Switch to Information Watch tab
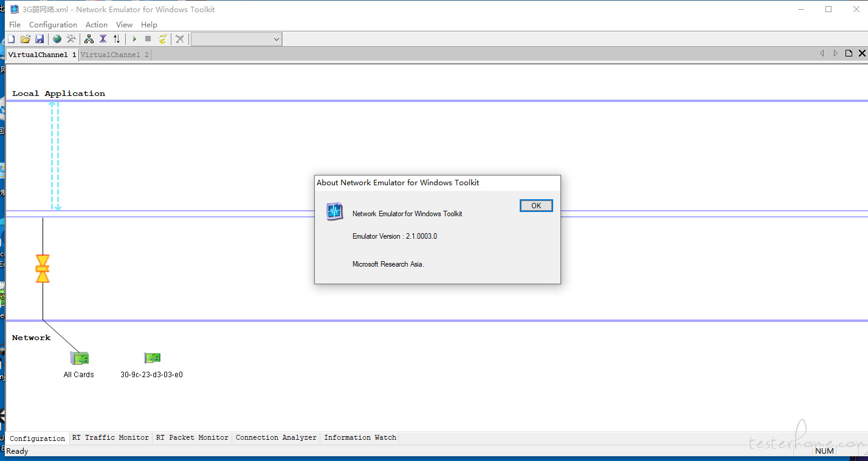868x461 pixels. click(x=360, y=437)
